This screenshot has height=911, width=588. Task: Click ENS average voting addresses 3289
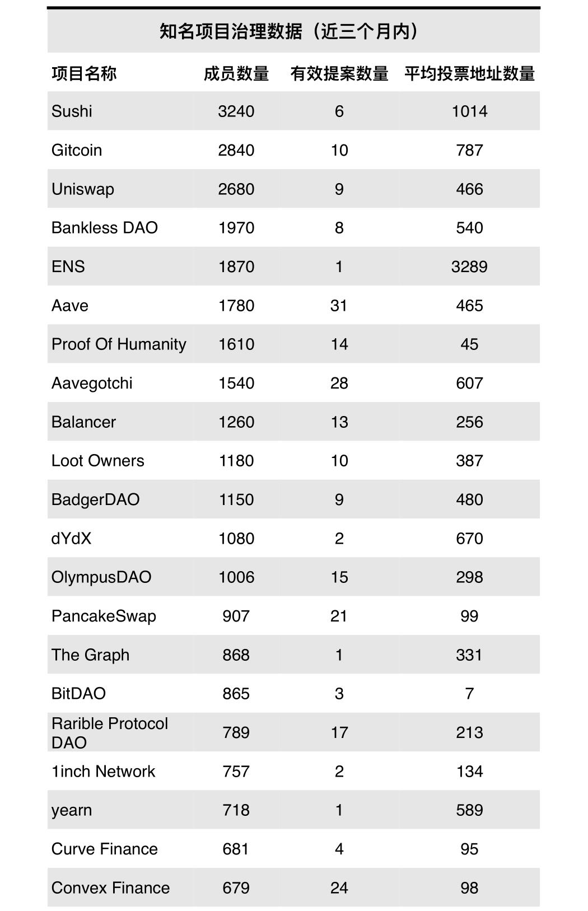tap(469, 267)
